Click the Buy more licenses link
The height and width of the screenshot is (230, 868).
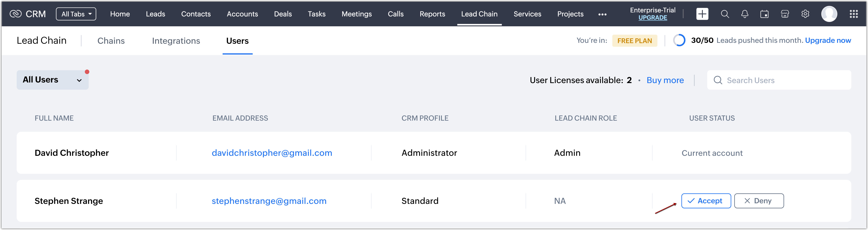pos(665,80)
